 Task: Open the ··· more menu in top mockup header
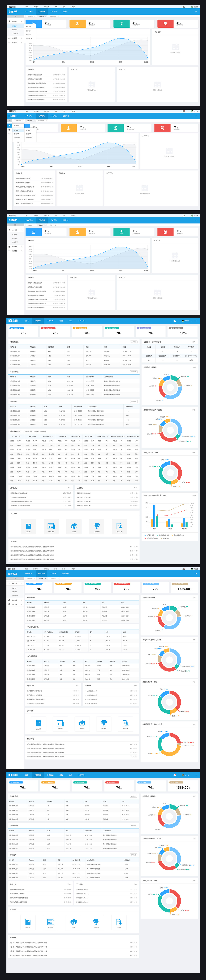[x=196, y=11]
